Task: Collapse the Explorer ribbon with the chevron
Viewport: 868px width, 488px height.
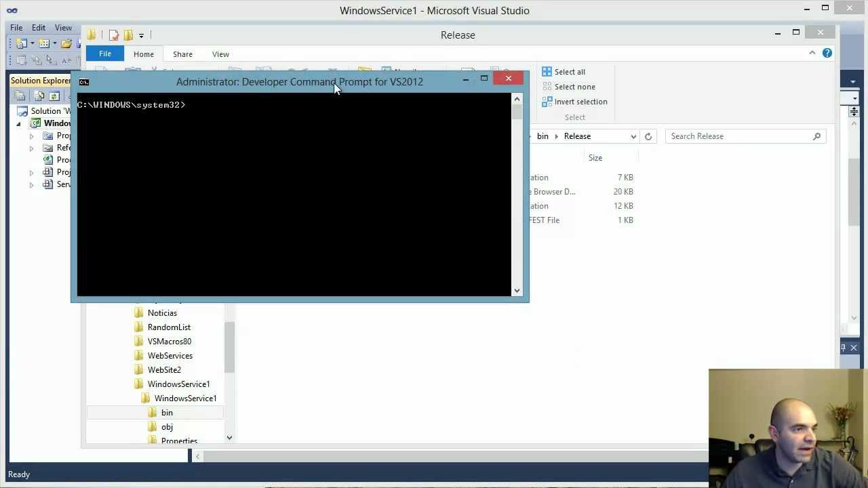Action: pos(812,53)
